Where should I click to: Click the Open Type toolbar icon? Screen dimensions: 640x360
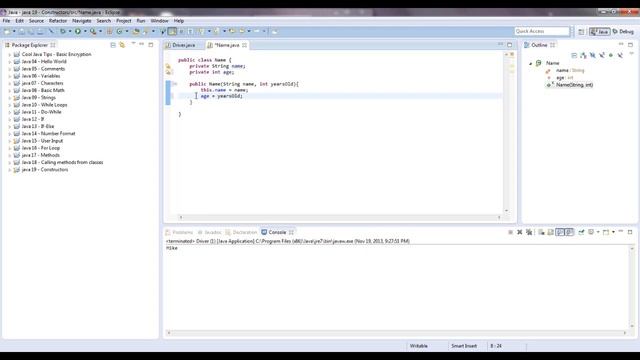pos(136,31)
